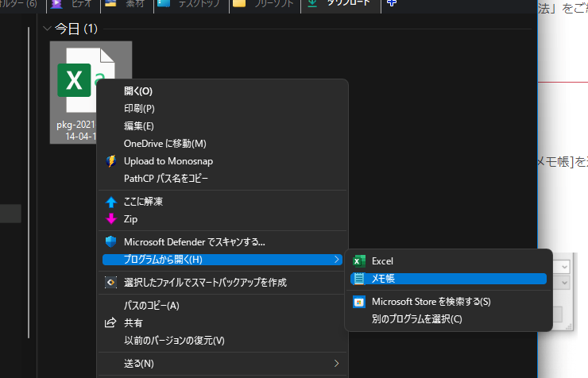Click the Excel icon in the submenu
Viewport: 588px width, 378px height.
click(359, 261)
